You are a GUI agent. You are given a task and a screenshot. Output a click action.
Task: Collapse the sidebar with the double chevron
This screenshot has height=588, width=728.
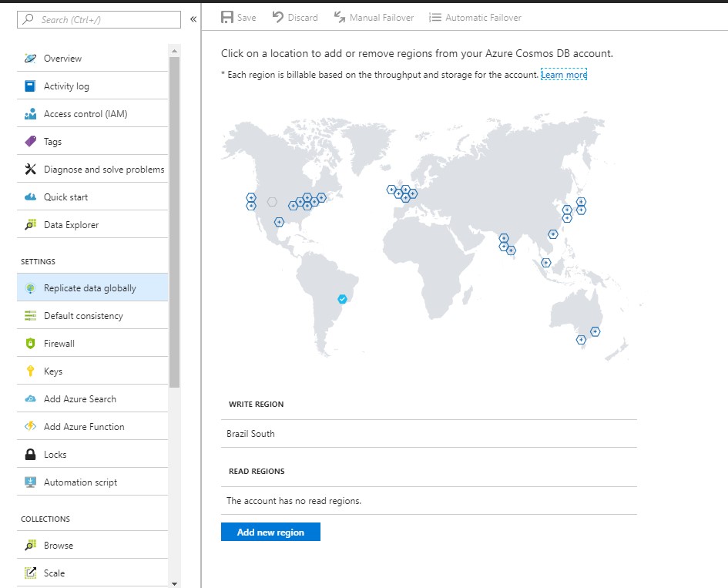click(193, 19)
